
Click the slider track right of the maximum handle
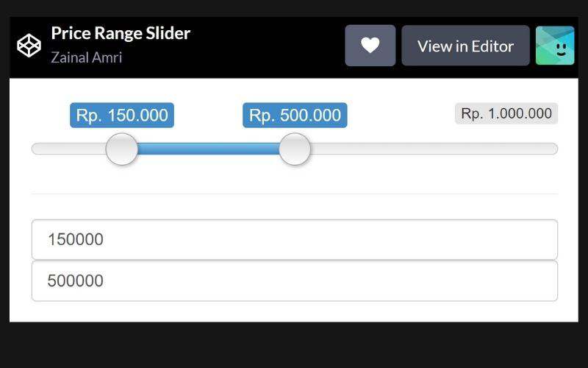434,149
